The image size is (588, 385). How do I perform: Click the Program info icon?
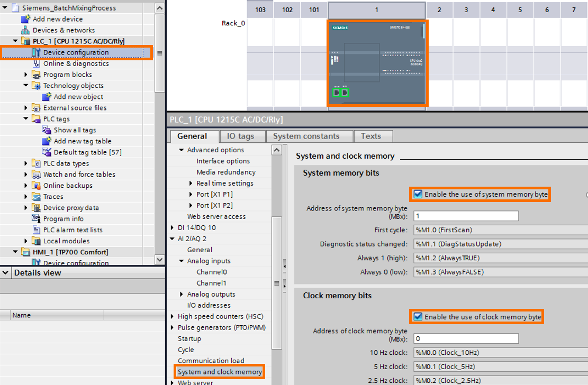[x=36, y=218]
